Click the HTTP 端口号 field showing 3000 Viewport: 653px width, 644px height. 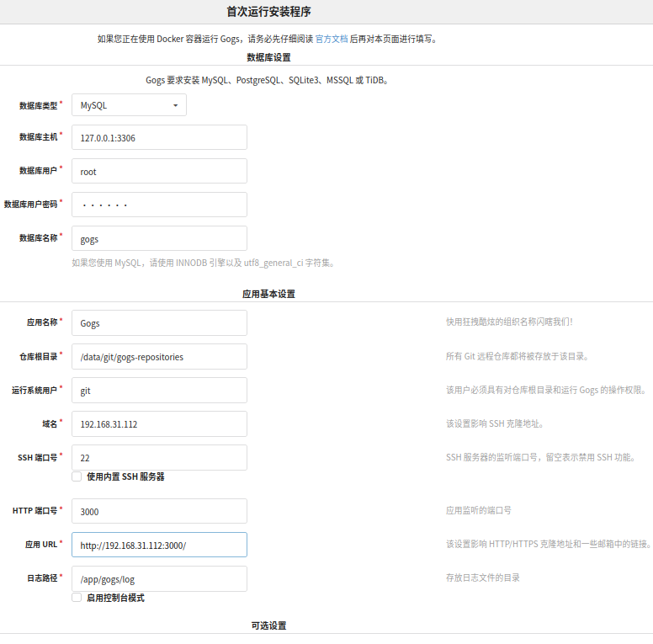[160, 511]
